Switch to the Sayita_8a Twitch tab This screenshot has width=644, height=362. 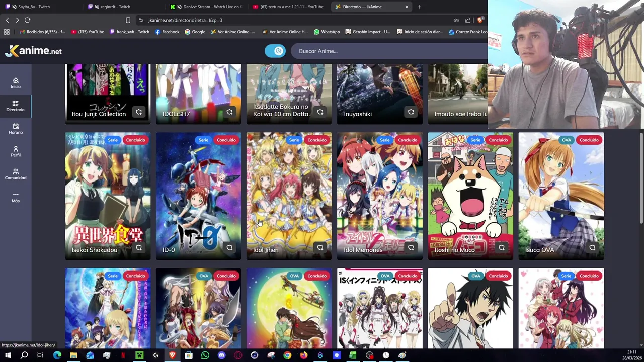coord(40,7)
